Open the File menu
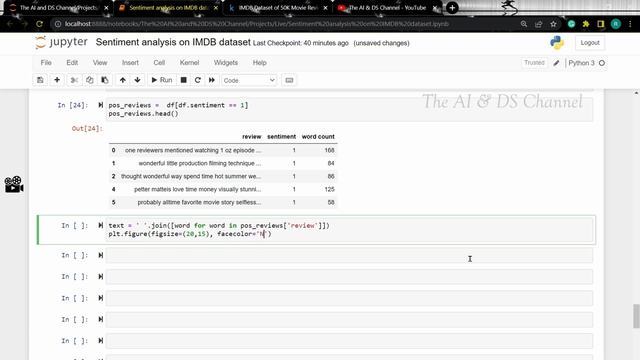The image size is (640, 360). (46, 63)
